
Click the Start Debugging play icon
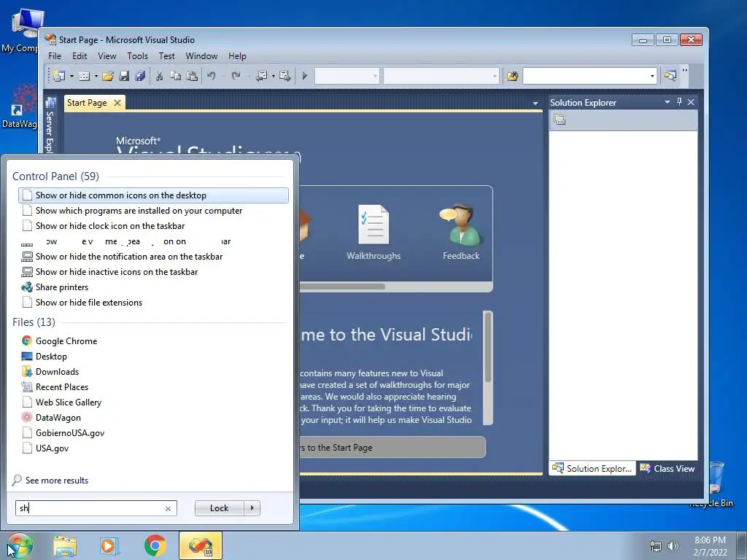[305, 76]
